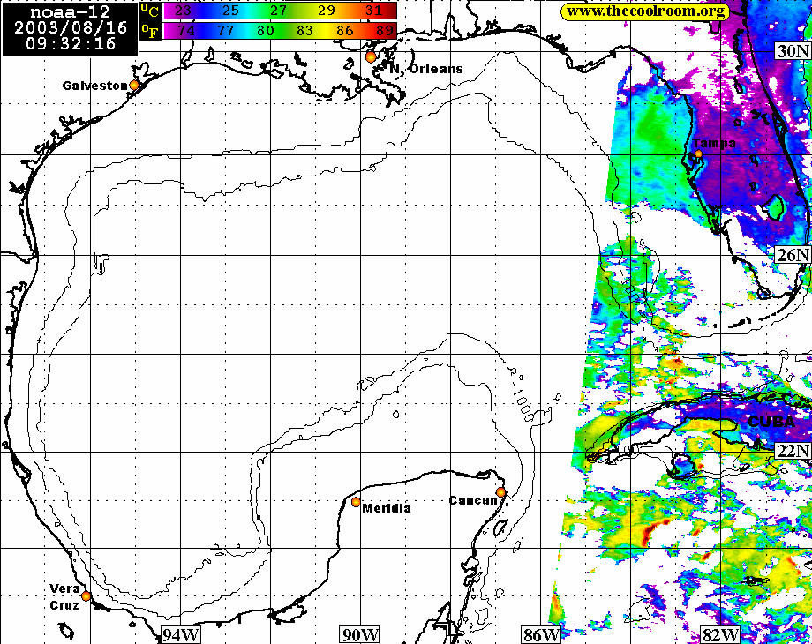Click the Vera Cruz city label
Image resolution: width=812 pixels, height=644 pixels.
point(64,597)
